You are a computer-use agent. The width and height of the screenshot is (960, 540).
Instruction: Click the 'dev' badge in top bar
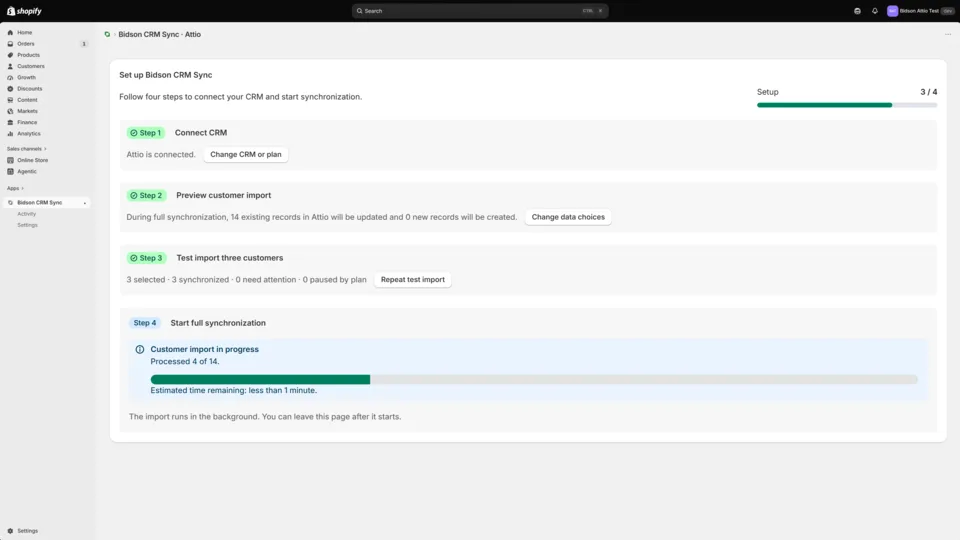pos(948,11)
